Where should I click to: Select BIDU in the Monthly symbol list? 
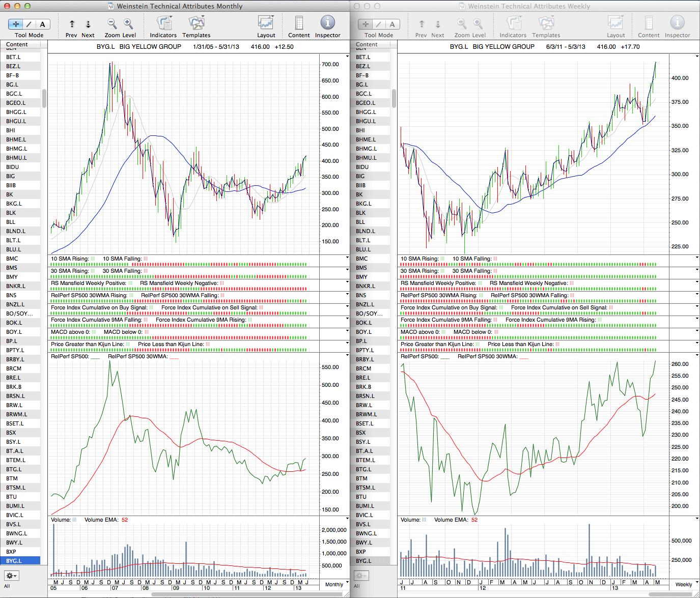(x=13, y=167)
